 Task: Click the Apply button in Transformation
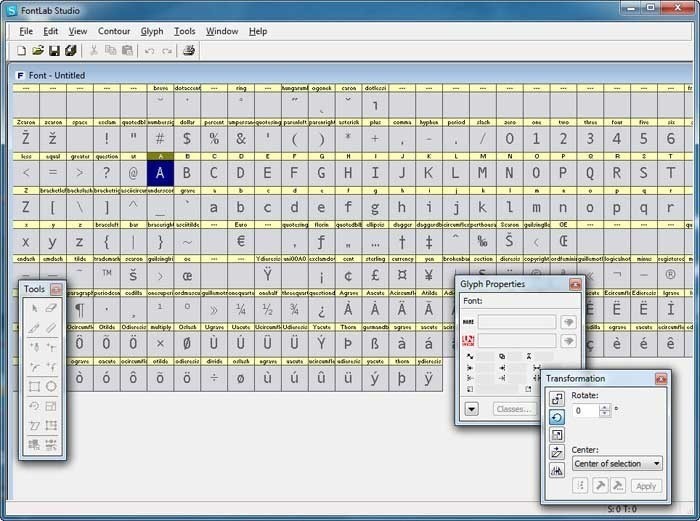pyautogui.click(x=645, y=486)
